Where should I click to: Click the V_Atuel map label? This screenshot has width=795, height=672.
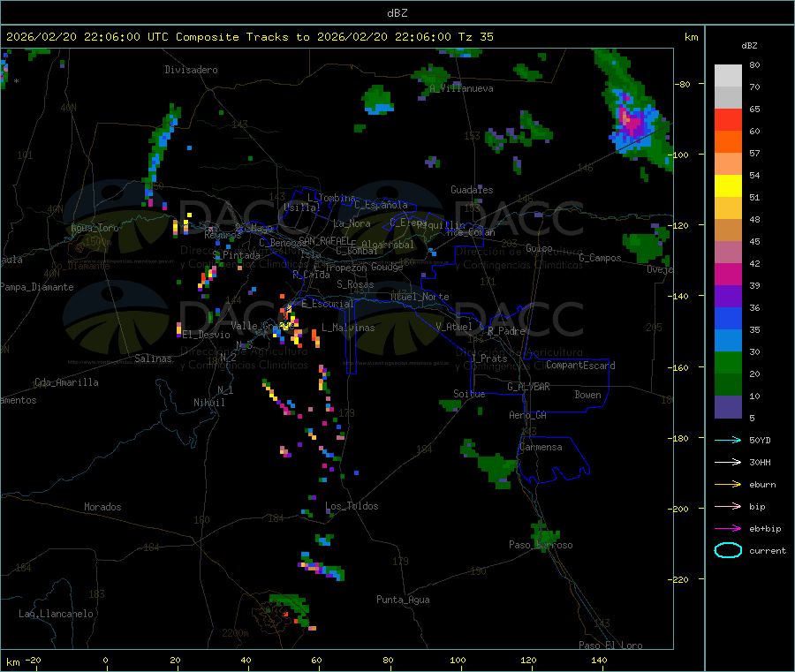(454, 327)
